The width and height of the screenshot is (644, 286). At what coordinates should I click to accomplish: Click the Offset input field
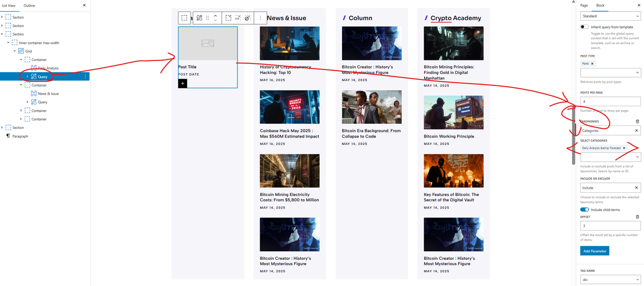610,226
